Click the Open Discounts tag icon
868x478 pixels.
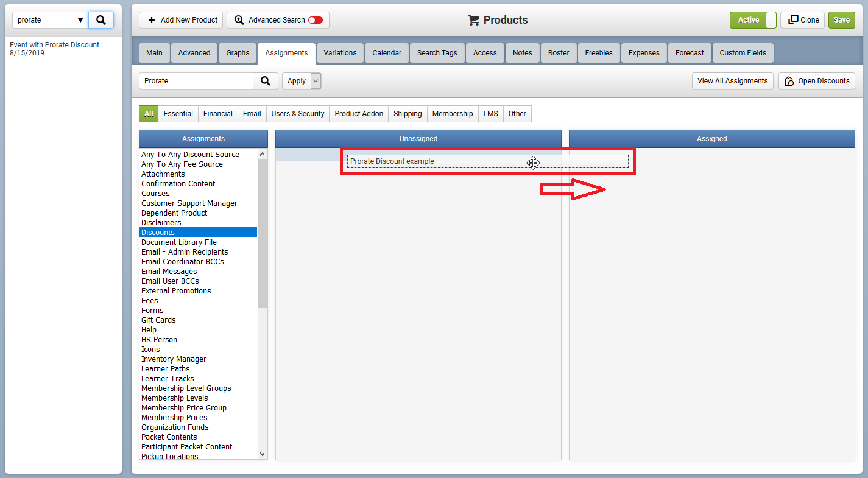789,81
